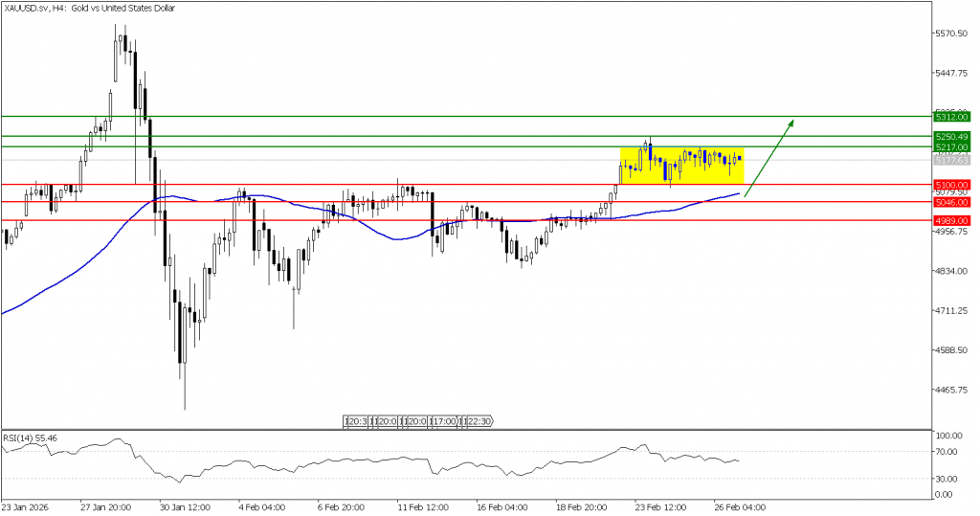This screenshot has height=516, width=980.
Task: Click the 22:30 event marker flag
Action: (x=476, y=421)
